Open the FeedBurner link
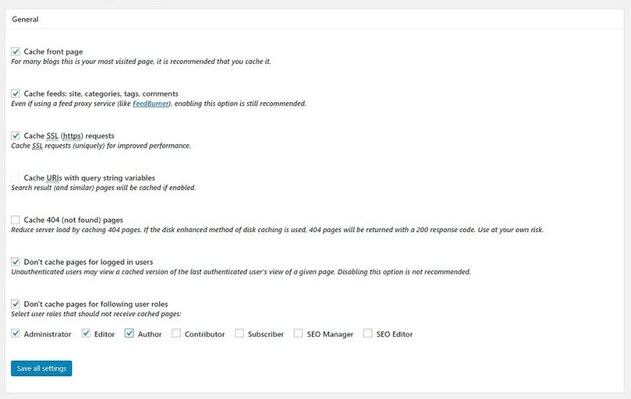631x399 pixels. tap(151, 104)
